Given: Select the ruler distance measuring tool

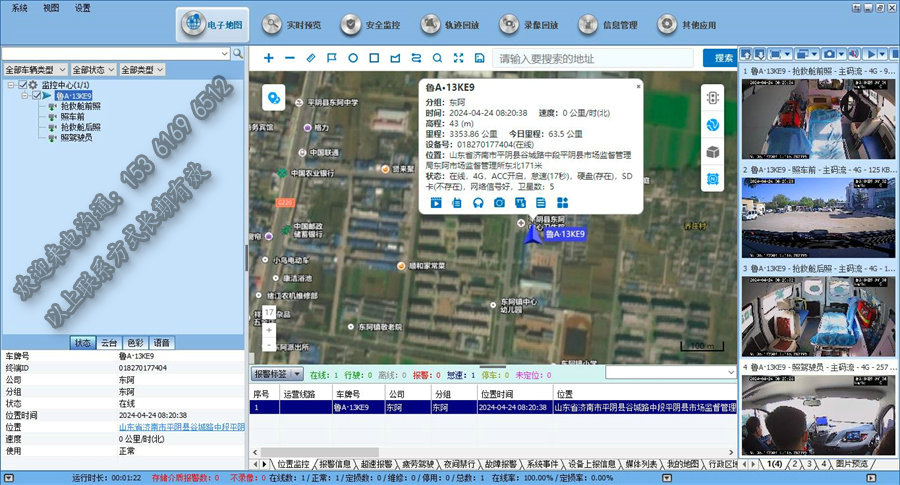Looking at the screenshot, I should pos(310,58).
